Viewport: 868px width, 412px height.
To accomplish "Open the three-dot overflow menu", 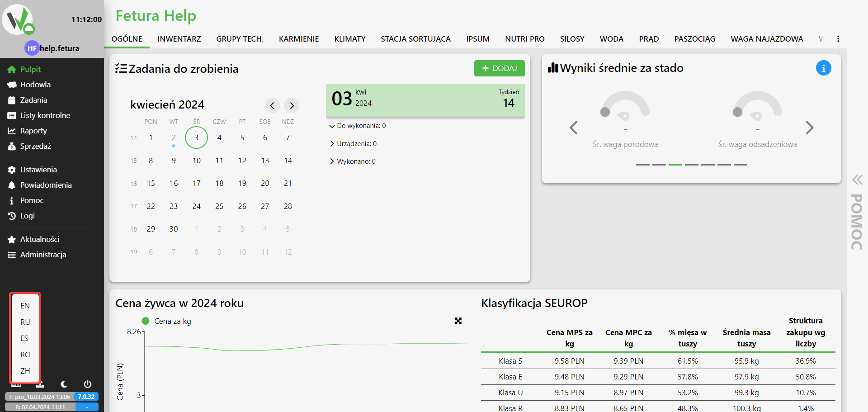I will coord(838,39).
